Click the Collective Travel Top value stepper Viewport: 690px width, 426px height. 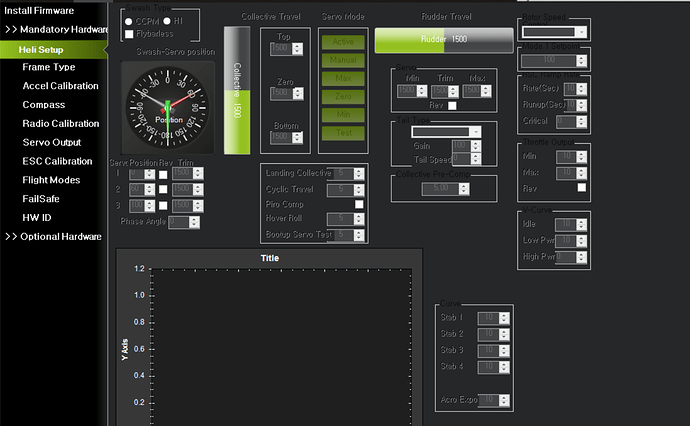[x=286, y=48]
